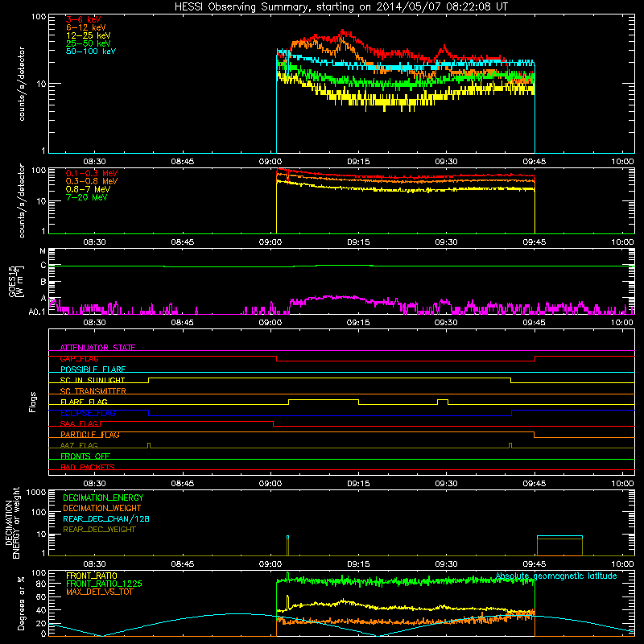Click the SC_TRANSMITTER flag label
The height and width of the screenshot is (644, 644).
pyautogui.click(x=93, y=391)
